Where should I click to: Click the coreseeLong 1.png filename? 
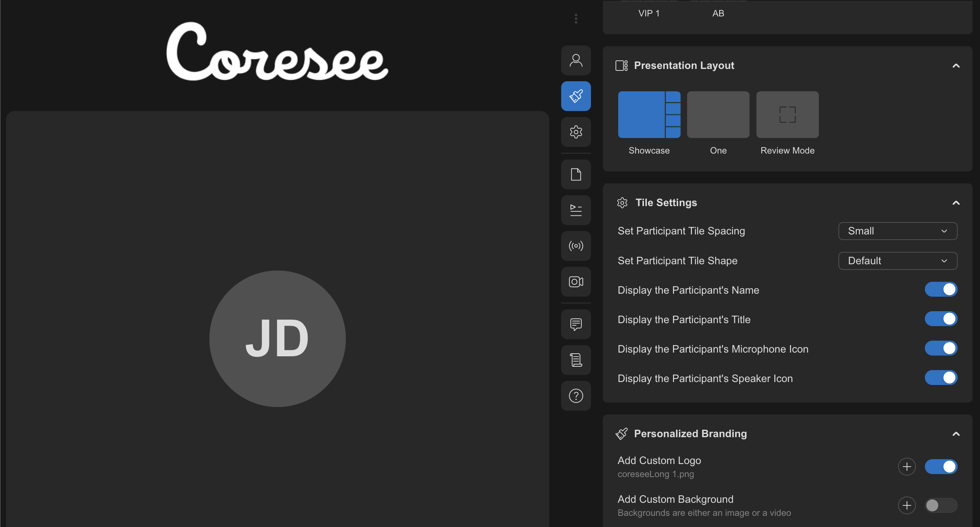tap(655, 474)
